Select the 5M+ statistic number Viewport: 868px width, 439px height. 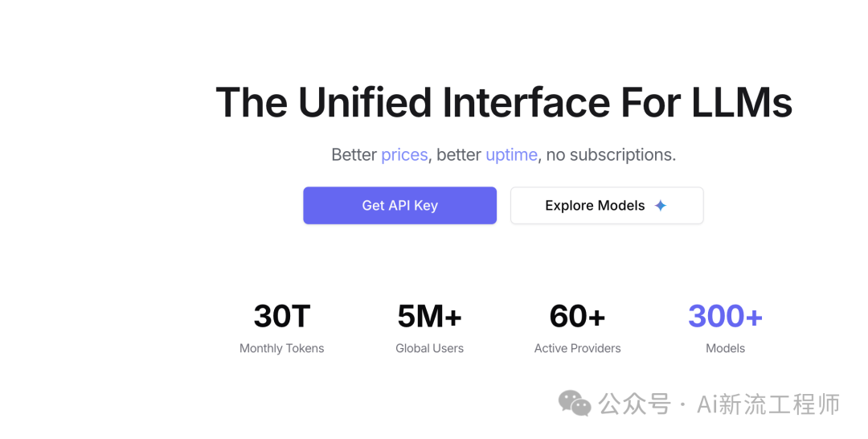pos(429,317)
